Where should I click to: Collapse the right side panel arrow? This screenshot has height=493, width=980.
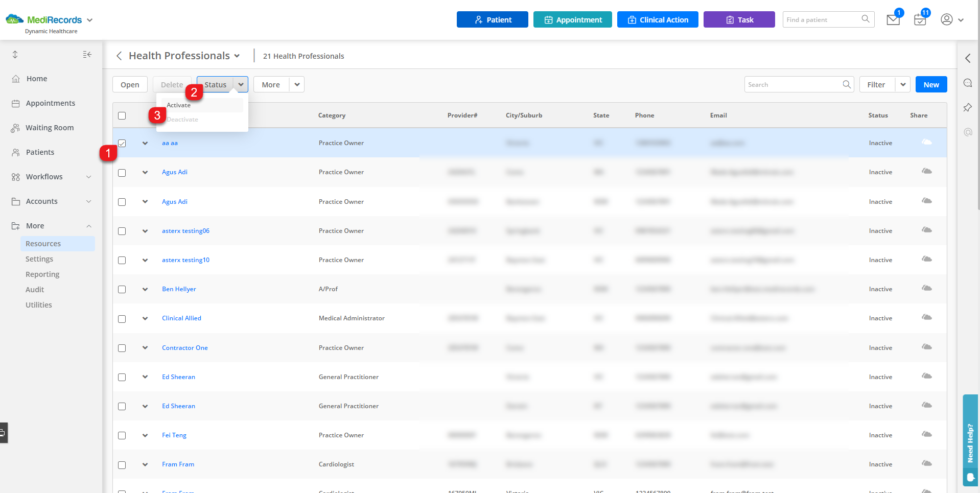[x=968, y=58]
